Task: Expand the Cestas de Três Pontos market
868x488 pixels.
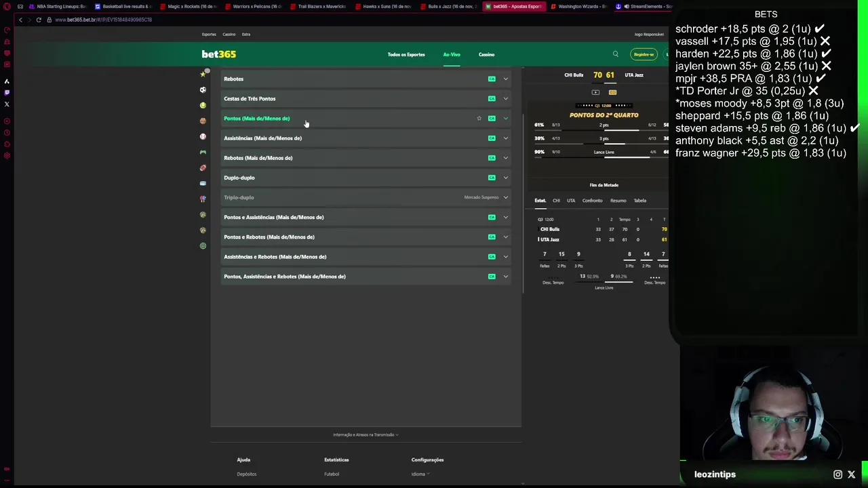Action: (x=366, y=99)
